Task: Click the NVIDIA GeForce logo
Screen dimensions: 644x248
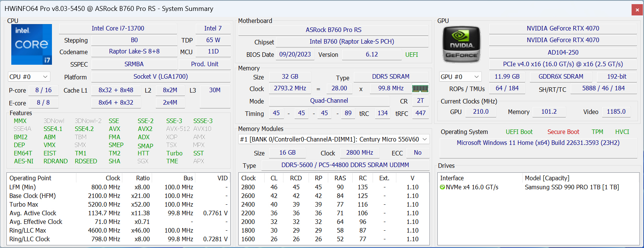Action: [x=461, y=44]
